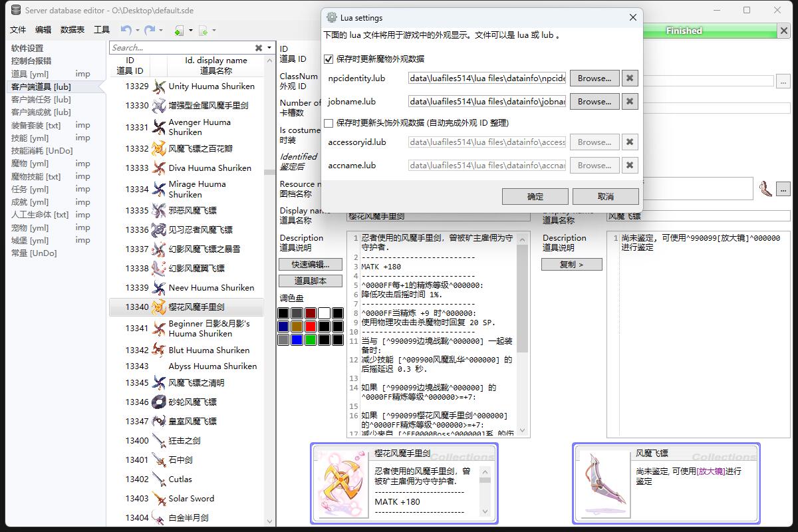The width and height of the screenshot is (798, 532).
Task: Pick the red swatch in 调色盘
Action: click(310, 327)
